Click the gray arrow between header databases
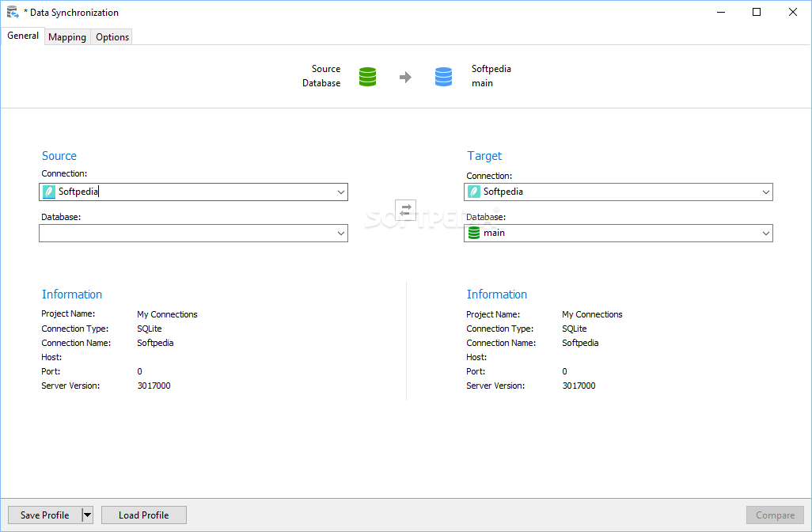This screenshot has width=812, height=532. (x=405, y=77)
